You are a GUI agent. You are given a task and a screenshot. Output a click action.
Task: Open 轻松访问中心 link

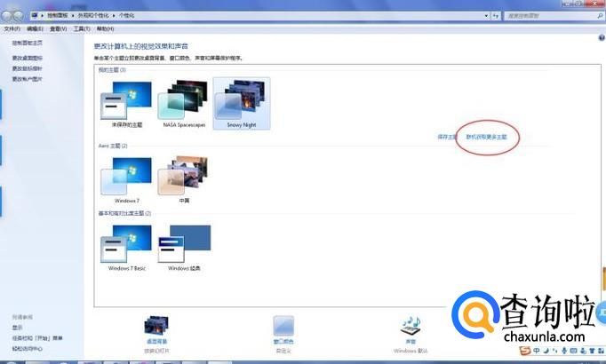(x=27, y=349)
